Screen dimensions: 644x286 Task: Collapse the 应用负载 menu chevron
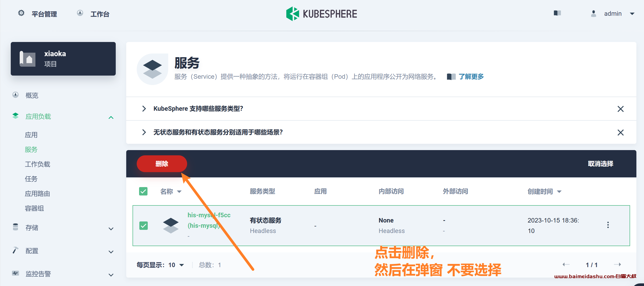click(111, 117)
